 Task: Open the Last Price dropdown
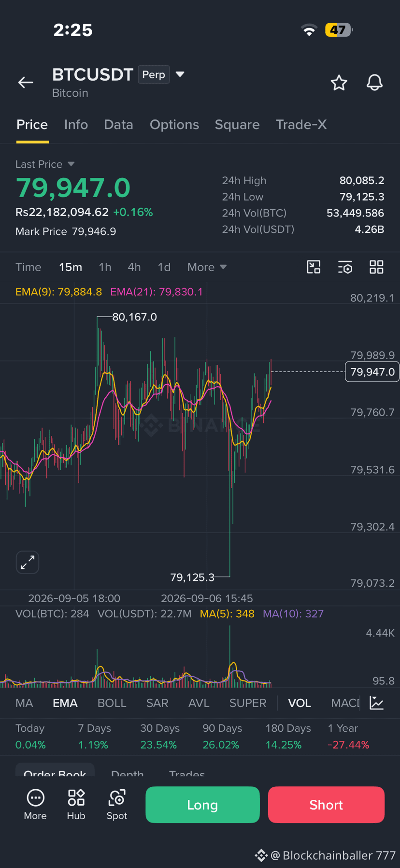coord(45,164)
